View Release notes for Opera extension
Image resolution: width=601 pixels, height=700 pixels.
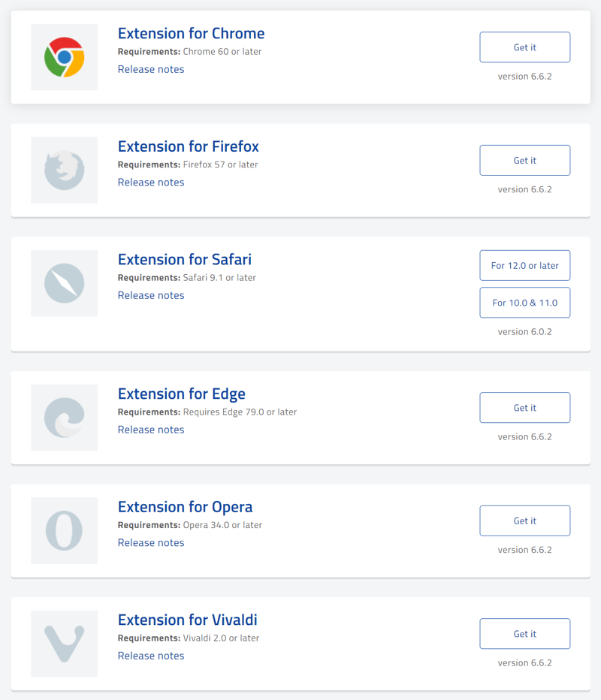pyautogui.click(x=151, y=543)
